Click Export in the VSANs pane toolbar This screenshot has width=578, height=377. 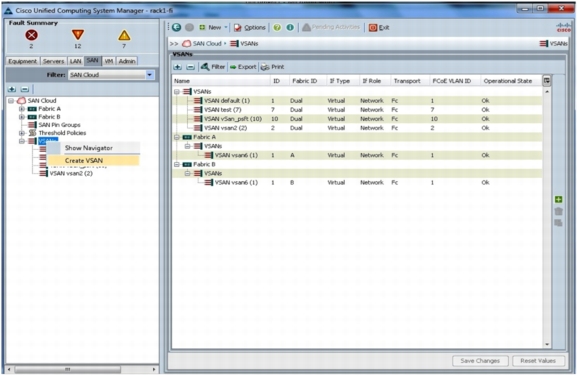(243, 67)
